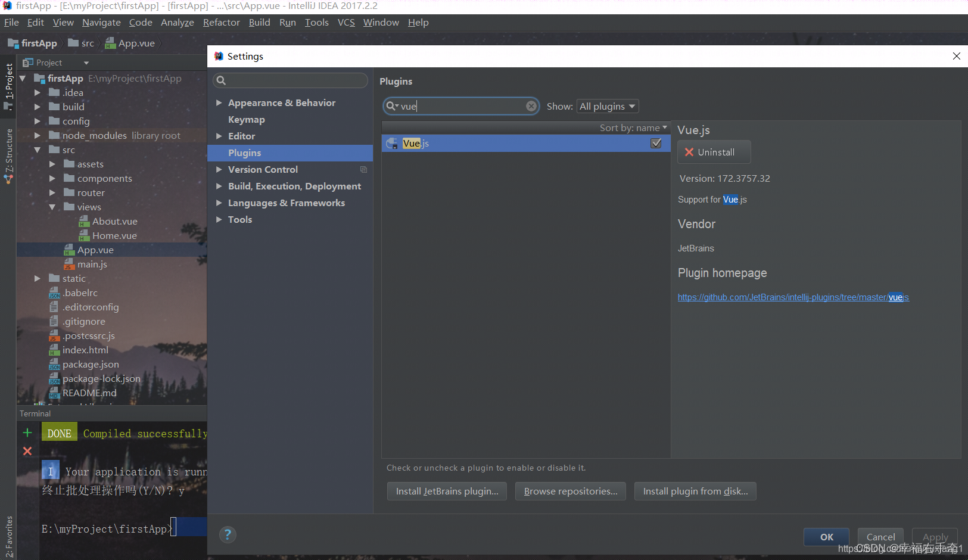Collapse the views folder in project tree
Viewport: 968px width, 560px height.
[x=52, y=207]
